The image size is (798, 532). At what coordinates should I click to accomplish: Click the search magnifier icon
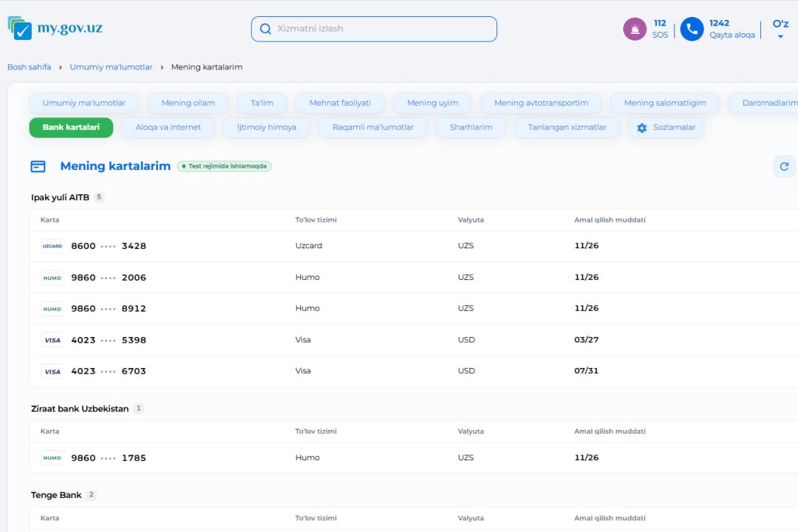(265, 29)
